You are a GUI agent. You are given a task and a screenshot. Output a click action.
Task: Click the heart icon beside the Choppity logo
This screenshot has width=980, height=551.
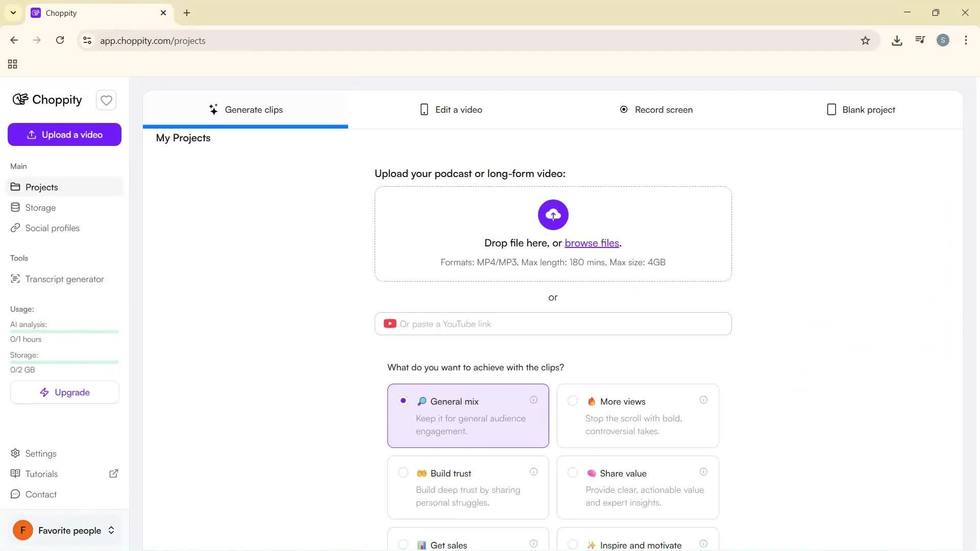[x=106, y=100]
